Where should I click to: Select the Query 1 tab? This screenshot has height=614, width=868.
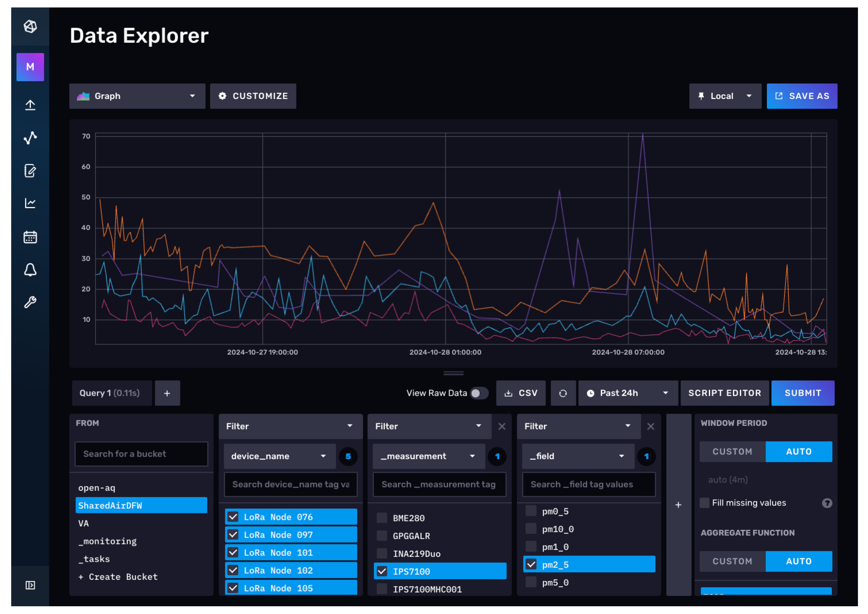pos(112,393)
